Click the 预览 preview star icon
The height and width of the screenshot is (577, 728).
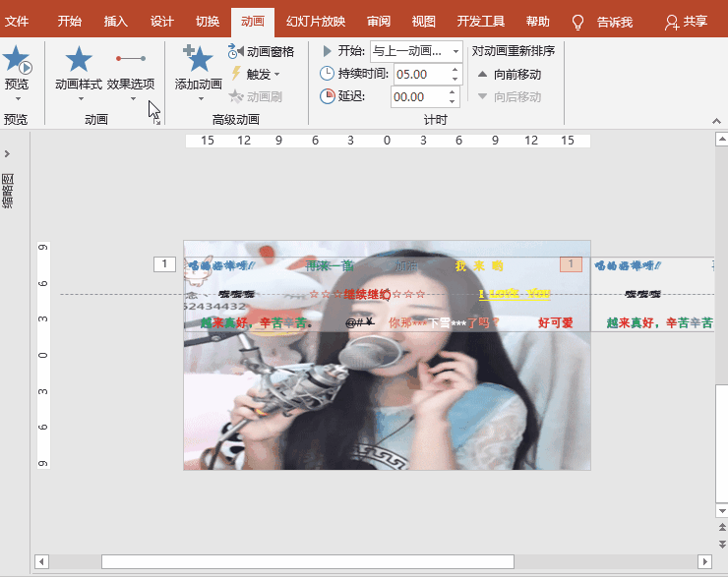click(17, 59)
